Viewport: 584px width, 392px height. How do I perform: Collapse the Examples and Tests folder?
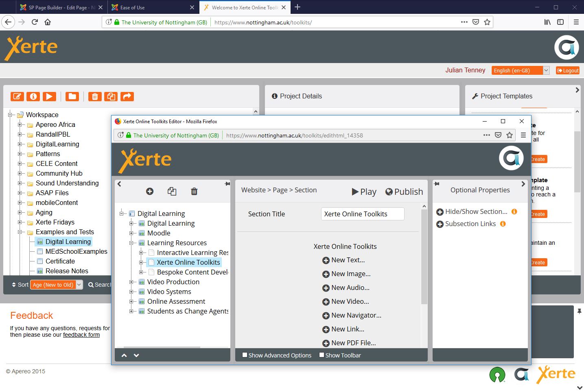[x=20, y=232]
